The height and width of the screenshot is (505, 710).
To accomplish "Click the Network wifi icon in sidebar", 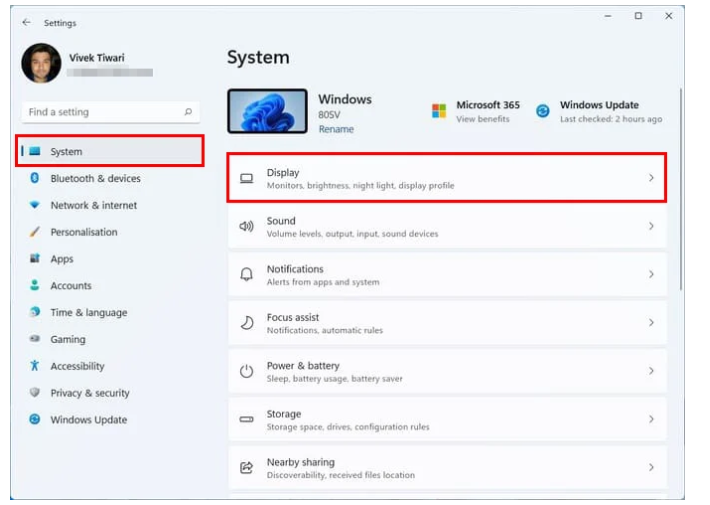I will (34, 205).
